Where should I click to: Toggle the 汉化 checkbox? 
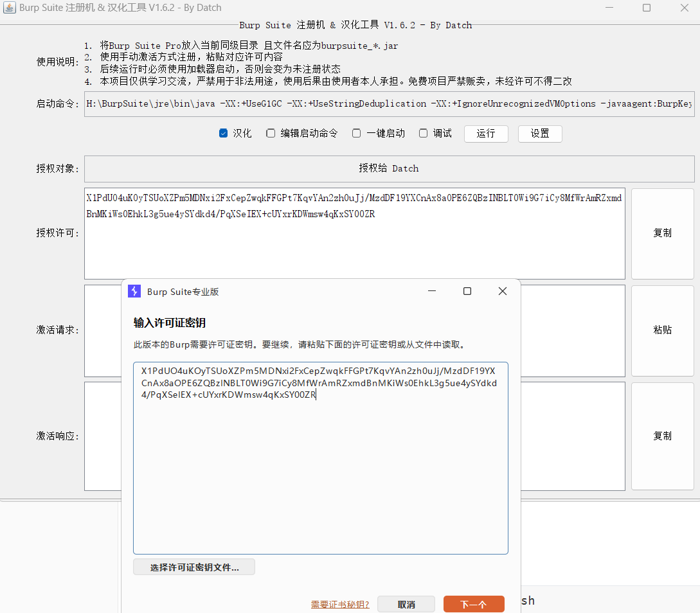pyautogui.click(x=223, y=133)
